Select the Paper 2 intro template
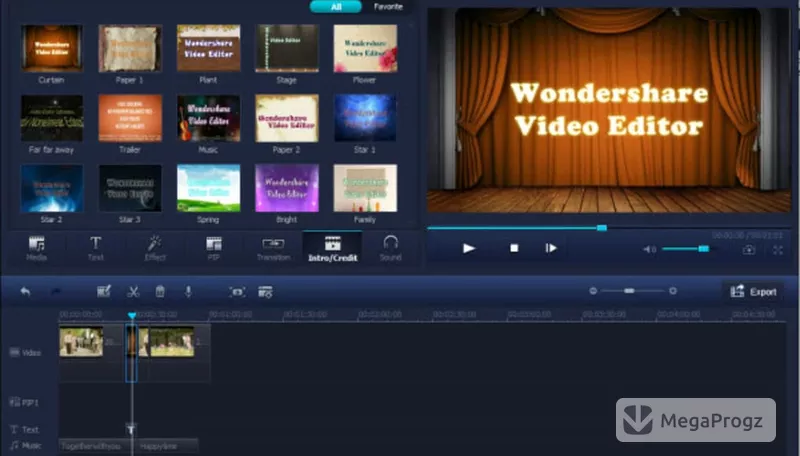This screenshot has height=456, width=800. click(287, 118)
